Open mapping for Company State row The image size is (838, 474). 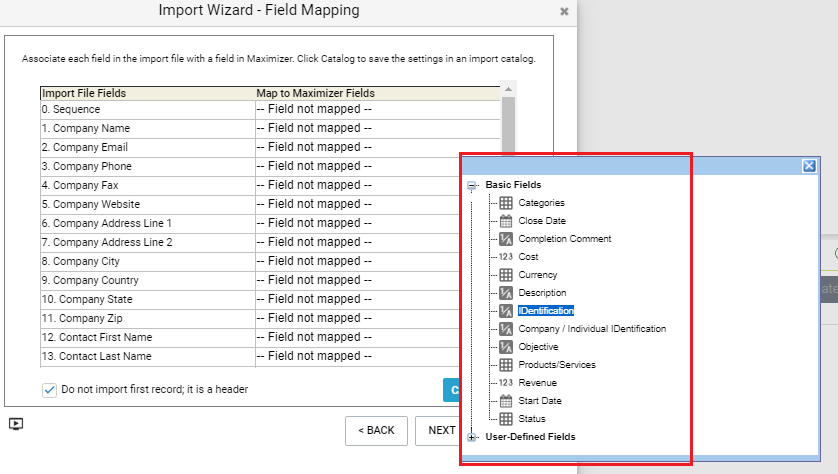[x=358, y=299]
